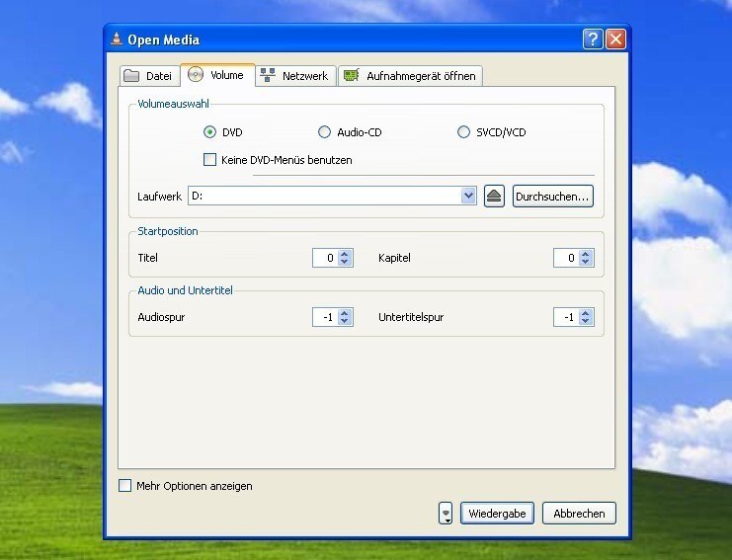Image resolution: width=732 pixels, height=560 pixels.
Task: Click the Titel spinner arrows
Action: (345, 258)
